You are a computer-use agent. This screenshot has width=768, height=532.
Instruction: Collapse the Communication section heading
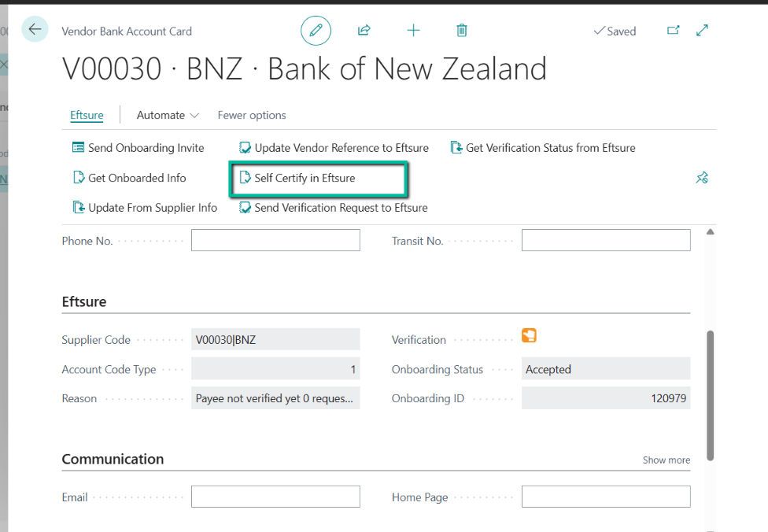(113, 459)
